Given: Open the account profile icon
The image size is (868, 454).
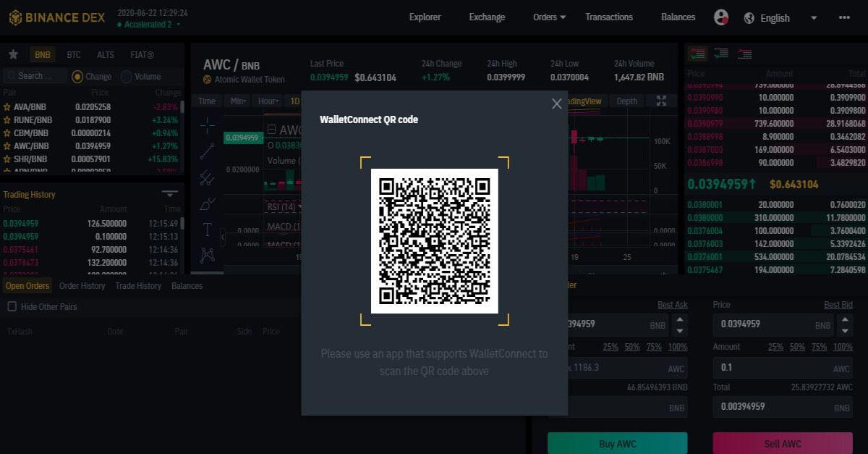Looking at the screenshot, I should [x=720, y=17].
